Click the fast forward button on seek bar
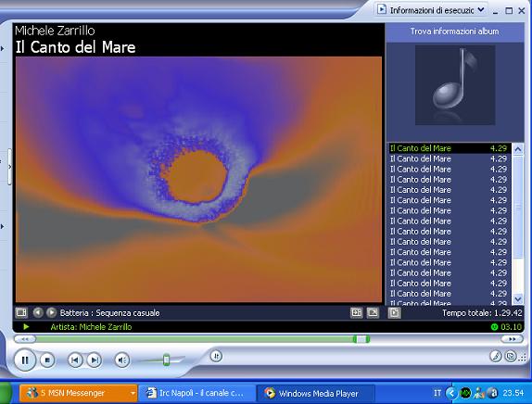The image size is (532, 404). pos(512,339)
